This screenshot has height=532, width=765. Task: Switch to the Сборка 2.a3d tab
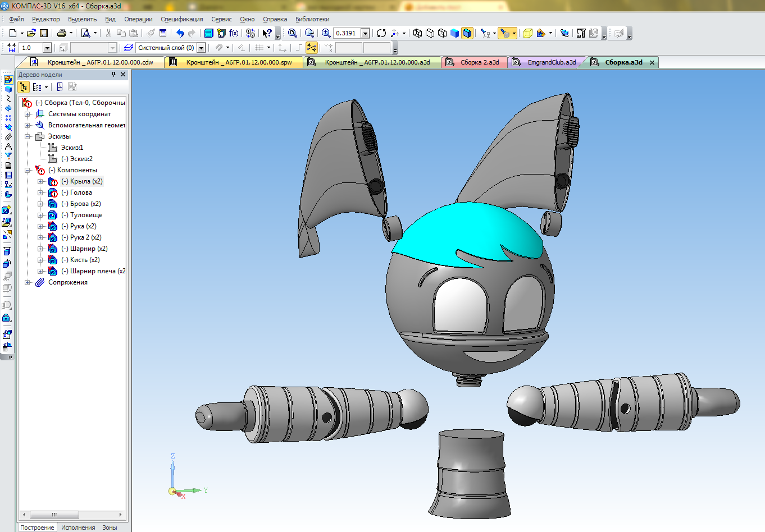pos(475,62)
